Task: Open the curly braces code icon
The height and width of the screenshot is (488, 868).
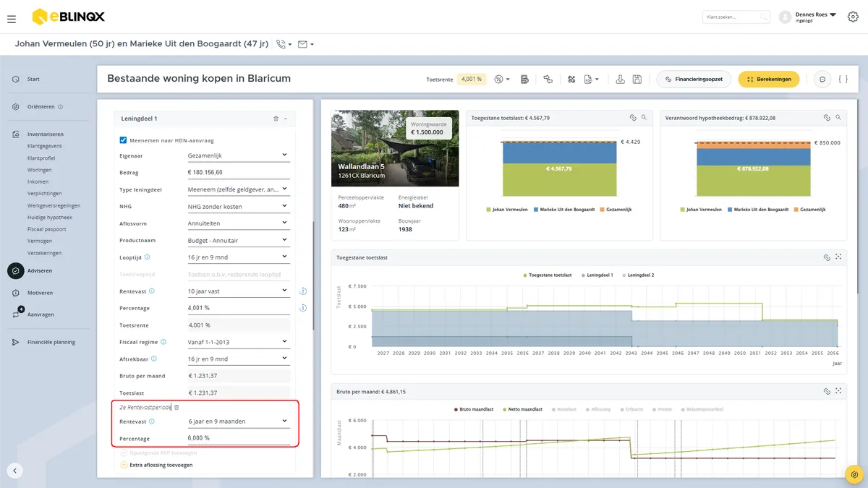Action: coord(843,79)
